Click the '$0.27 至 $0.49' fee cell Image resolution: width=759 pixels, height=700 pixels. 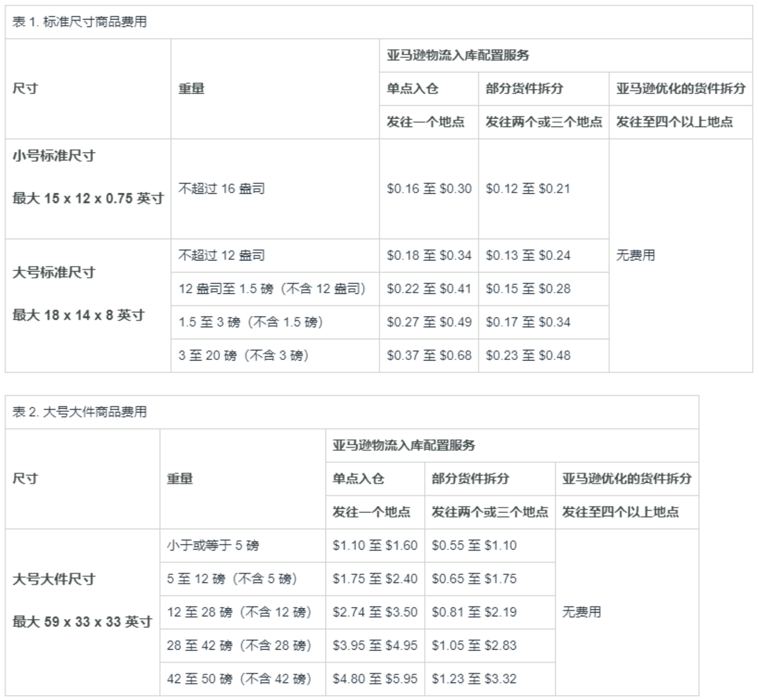[x=429, y=322]
